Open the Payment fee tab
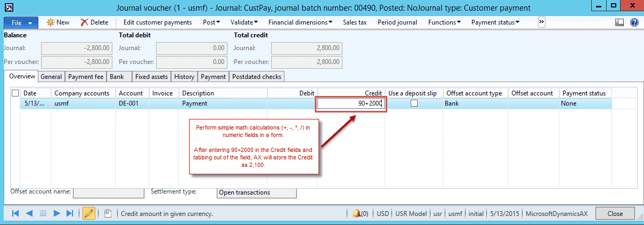 coord(86,77)
